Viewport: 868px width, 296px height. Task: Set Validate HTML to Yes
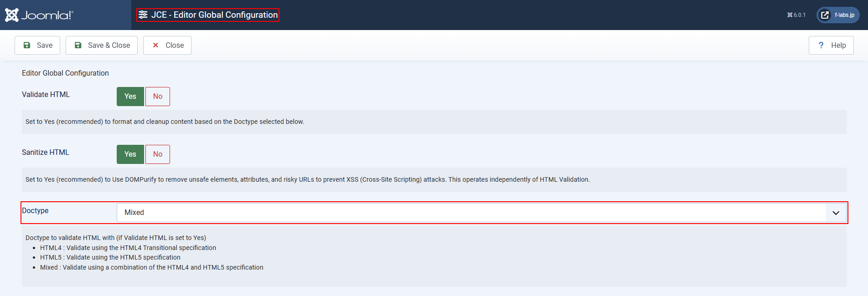coord(130,97)
